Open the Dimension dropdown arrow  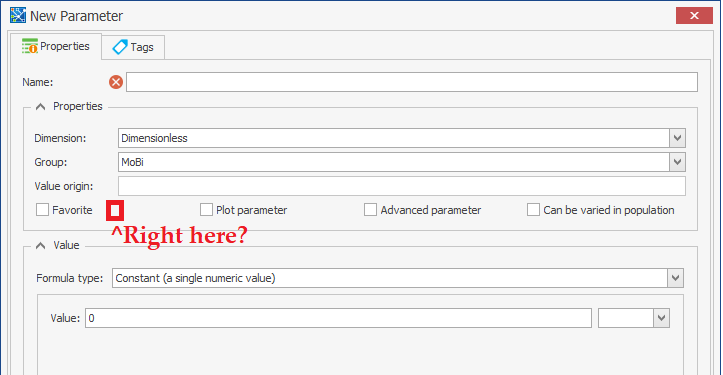677,138
